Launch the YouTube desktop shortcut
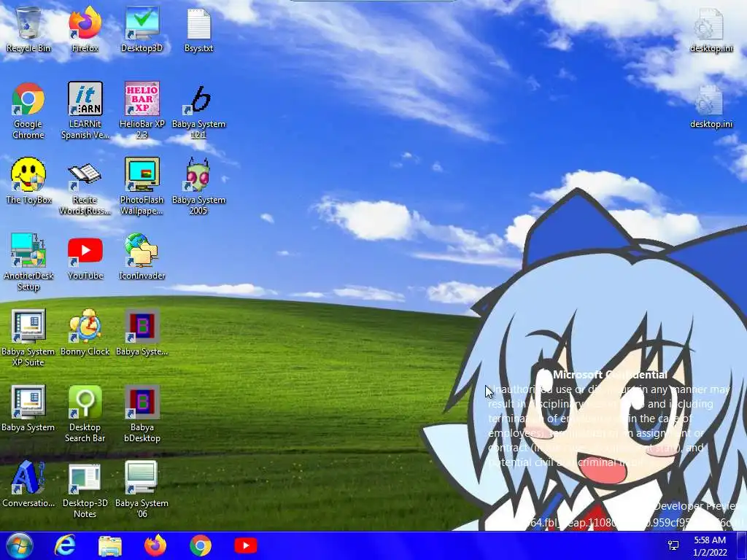 (x=85, y=257)
